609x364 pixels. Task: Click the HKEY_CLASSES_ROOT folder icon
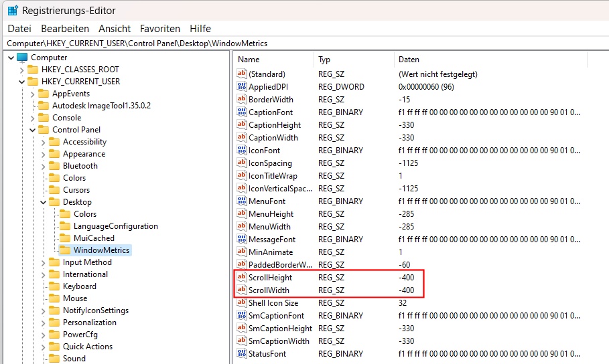[x=33, y=70]
